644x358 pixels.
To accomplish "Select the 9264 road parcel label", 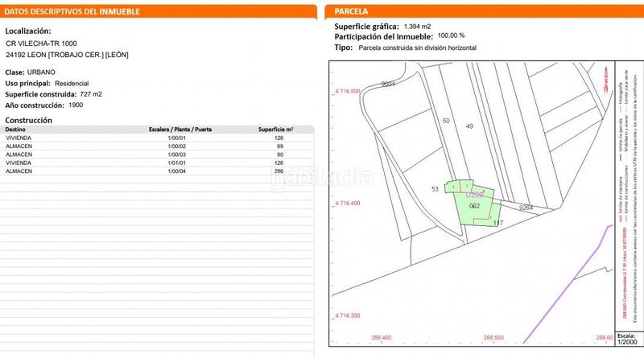I will 526,208.
